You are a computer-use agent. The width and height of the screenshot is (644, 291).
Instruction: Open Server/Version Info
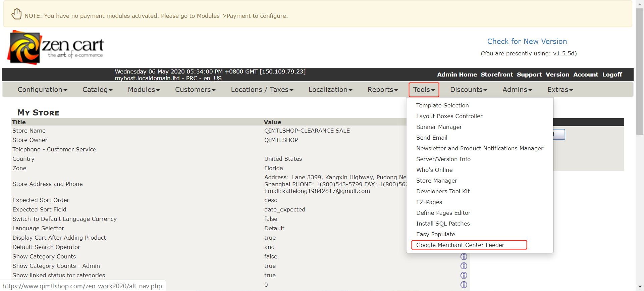pos(443,159)
